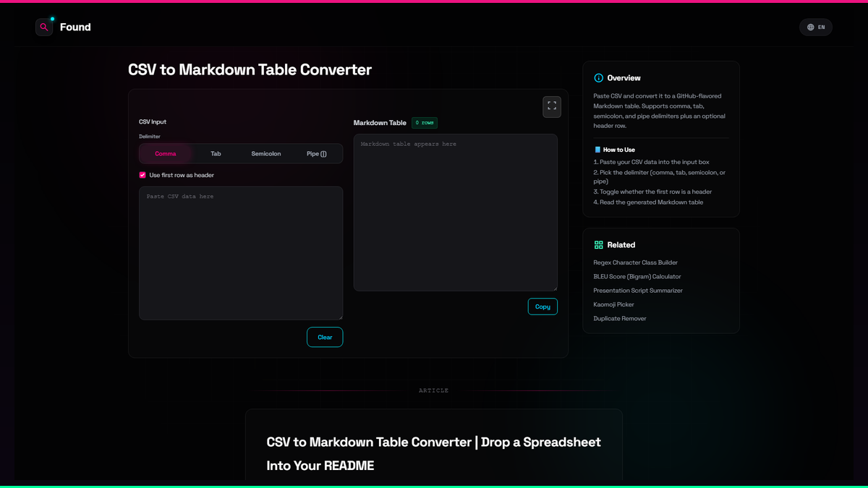Select the Pipe (|) delimiter
Viewport: 868px width, 488px height.
tap(317, 154)
